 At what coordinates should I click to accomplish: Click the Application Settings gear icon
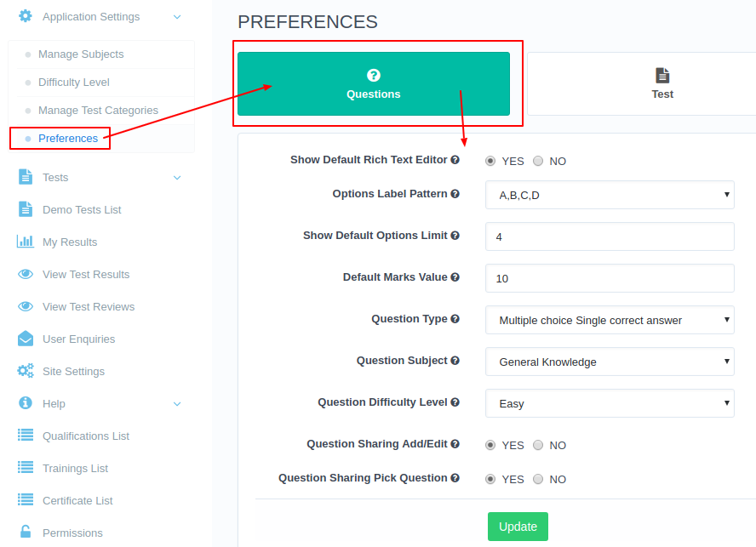coord(25,16)
